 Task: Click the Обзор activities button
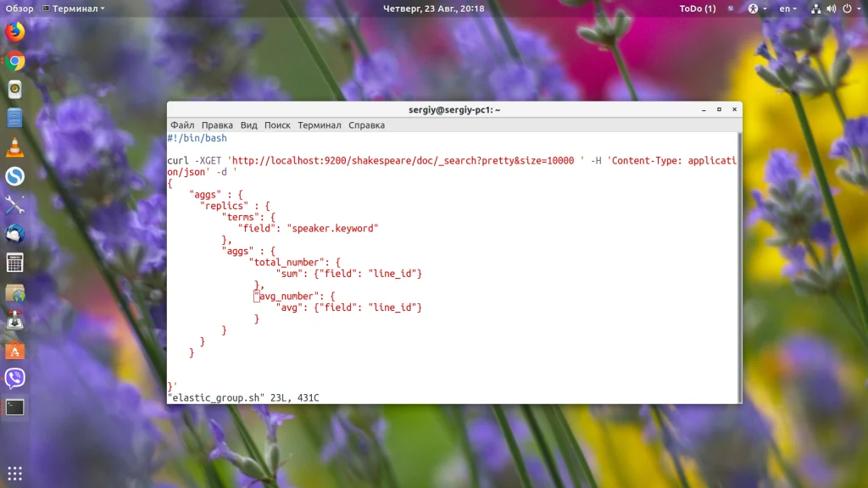coord(19,8)
